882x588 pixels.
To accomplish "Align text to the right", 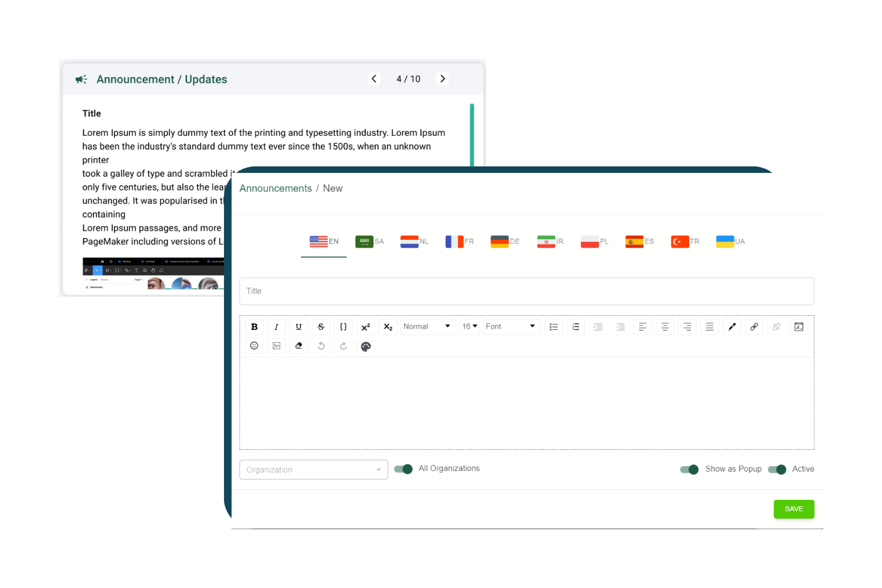I will click(687, 327).
